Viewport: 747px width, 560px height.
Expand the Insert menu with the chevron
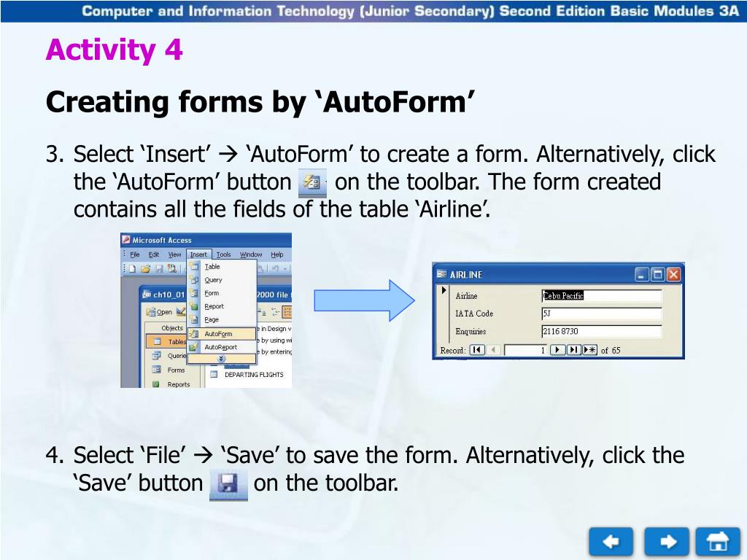coord(222,359)
